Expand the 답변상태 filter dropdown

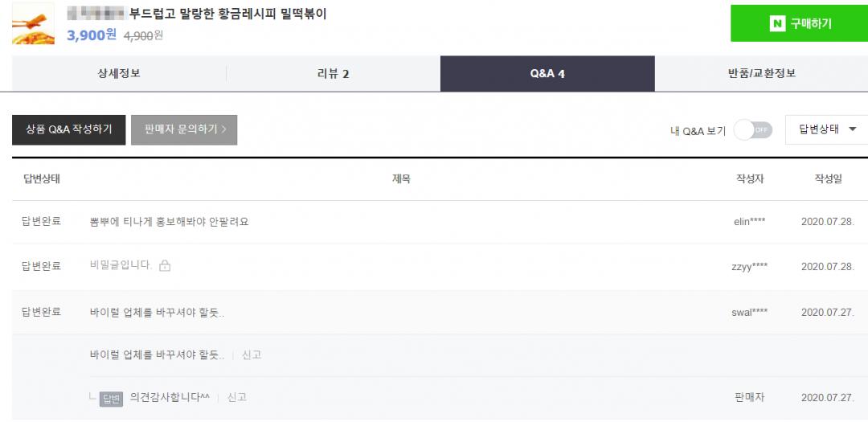point(826,129)
